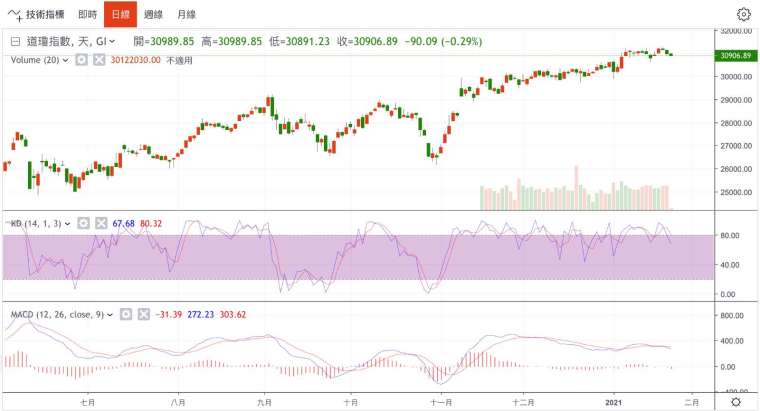Click the MACD signal value 303.62
The height and width of the screenshot is (411, 760).
coord(233,315)
